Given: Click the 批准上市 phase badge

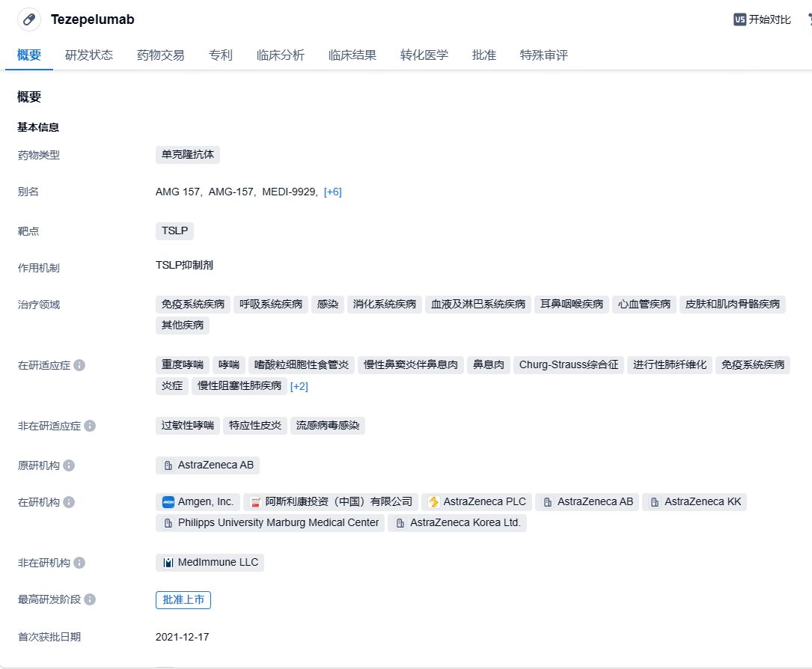Looking at the screenshot, I should (183, 599).
